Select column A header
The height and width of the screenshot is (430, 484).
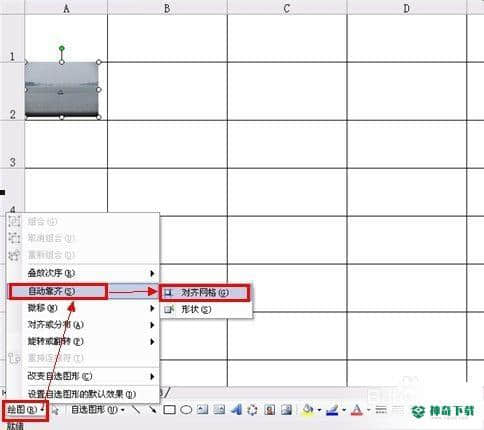(66, 8)
